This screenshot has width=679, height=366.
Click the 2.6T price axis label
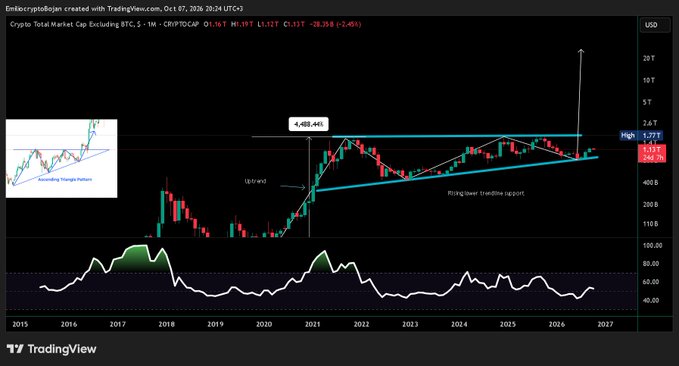[650, 123]
